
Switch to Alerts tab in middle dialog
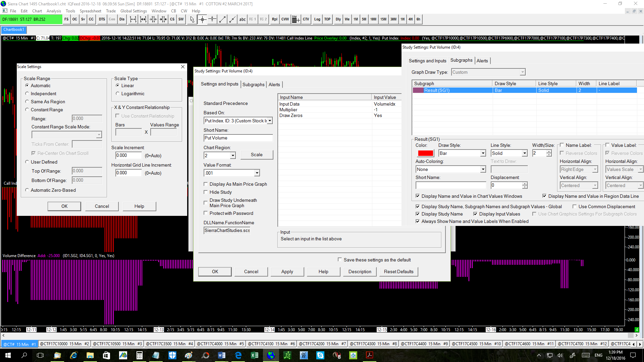274,84
